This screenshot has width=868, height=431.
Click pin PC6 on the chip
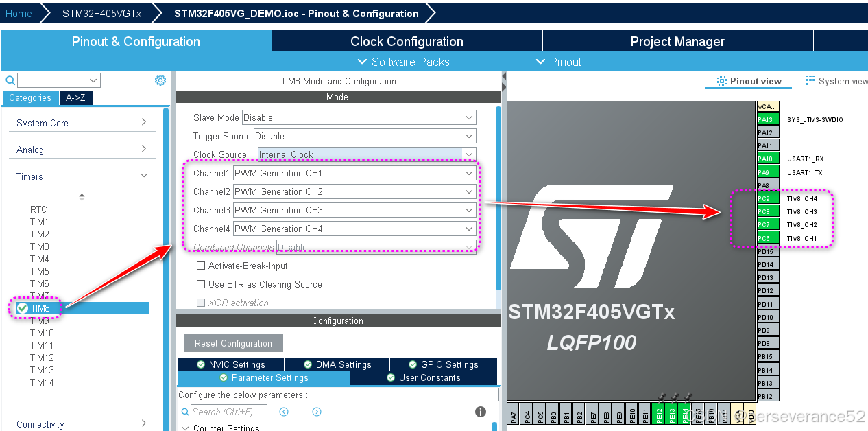pyautogui.click(x=768, y=238)
